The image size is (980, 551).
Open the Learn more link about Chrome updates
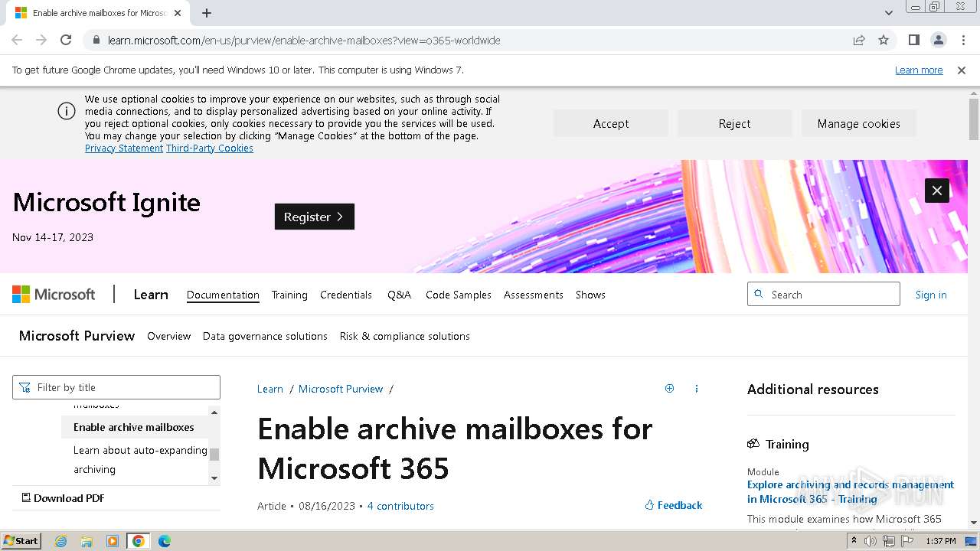[919, 70]
